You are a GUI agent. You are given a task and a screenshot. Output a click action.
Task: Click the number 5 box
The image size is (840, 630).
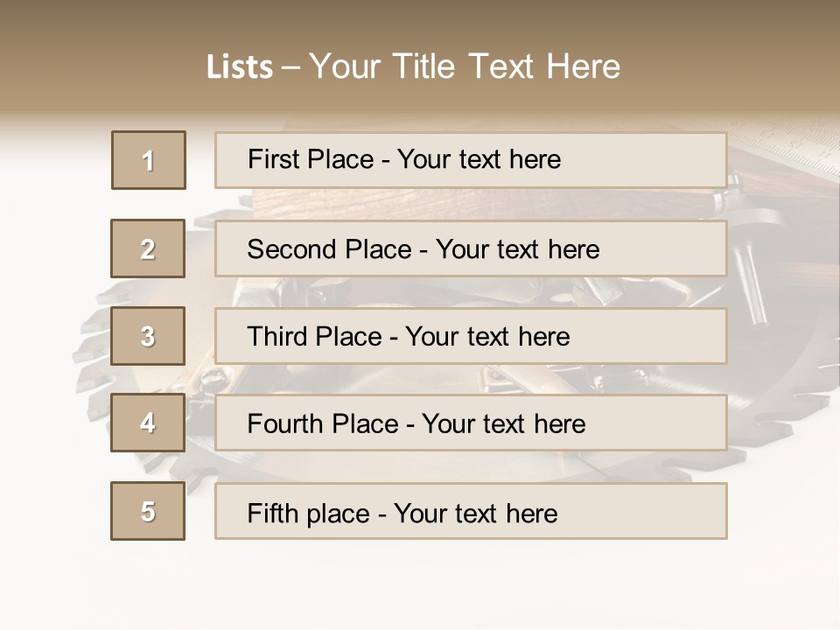148,511
